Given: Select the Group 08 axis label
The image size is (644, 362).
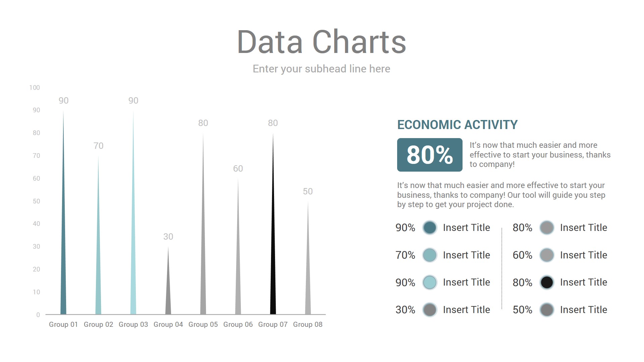Looking at the screenshot, I should tap(308, 324).
